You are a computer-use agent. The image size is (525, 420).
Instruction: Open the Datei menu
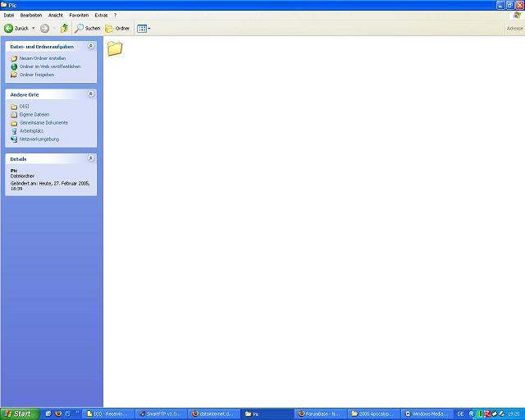[9, 15]
